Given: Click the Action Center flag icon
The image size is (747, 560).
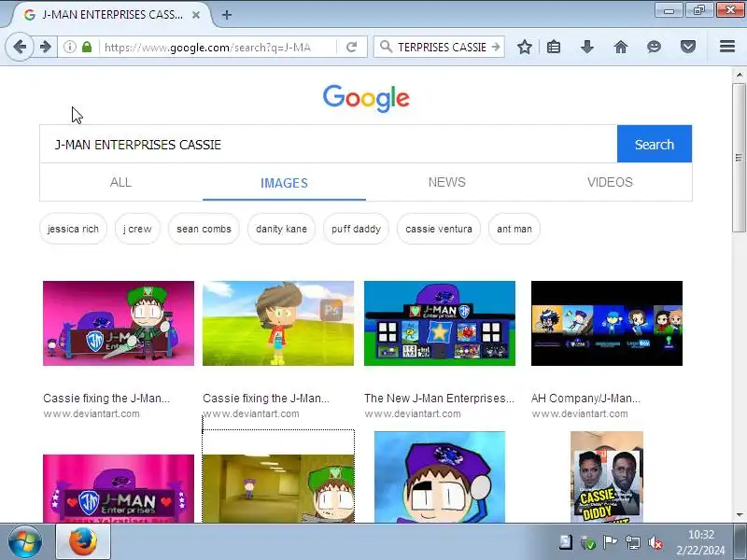Looking at the screenshot, I should click(611, 542).
